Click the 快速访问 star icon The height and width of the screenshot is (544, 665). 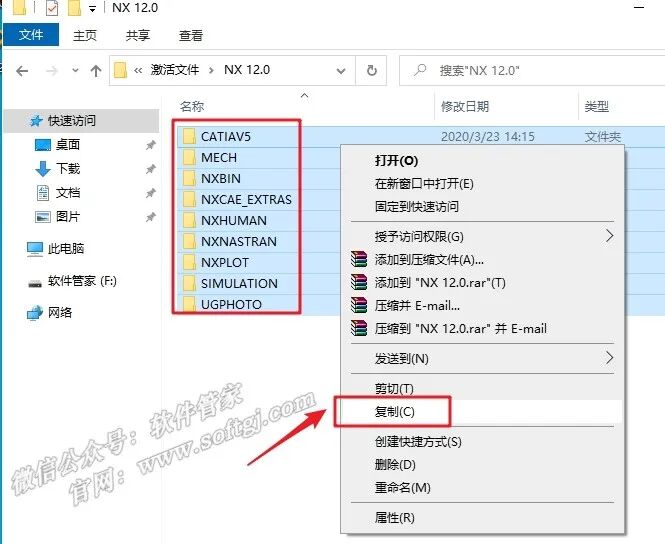coord(36,121)
